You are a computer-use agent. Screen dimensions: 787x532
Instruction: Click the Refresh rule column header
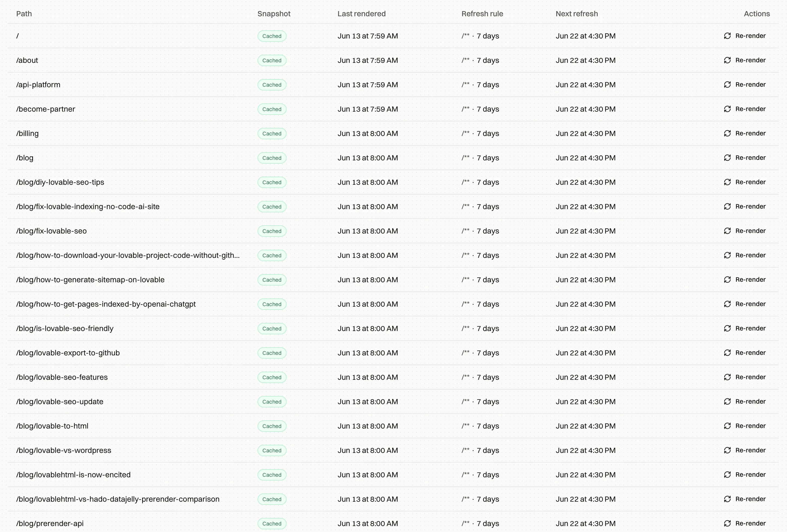[x=482, y=14]
